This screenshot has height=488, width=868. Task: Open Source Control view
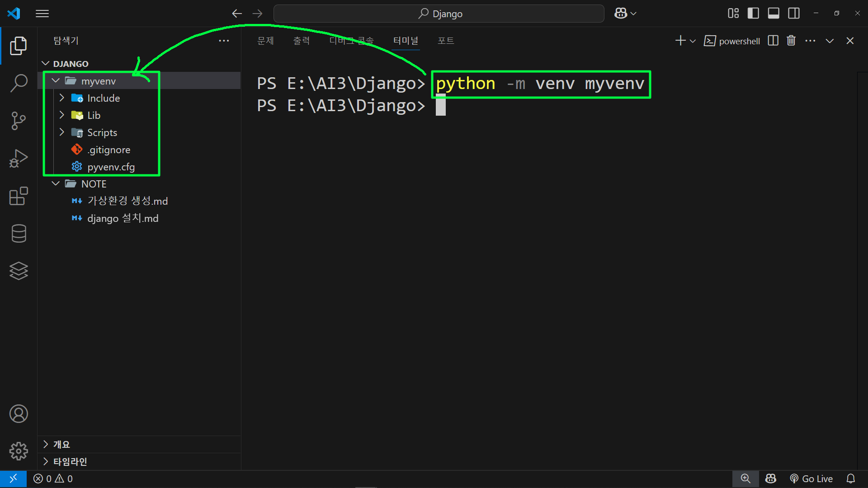coord(19,121)
